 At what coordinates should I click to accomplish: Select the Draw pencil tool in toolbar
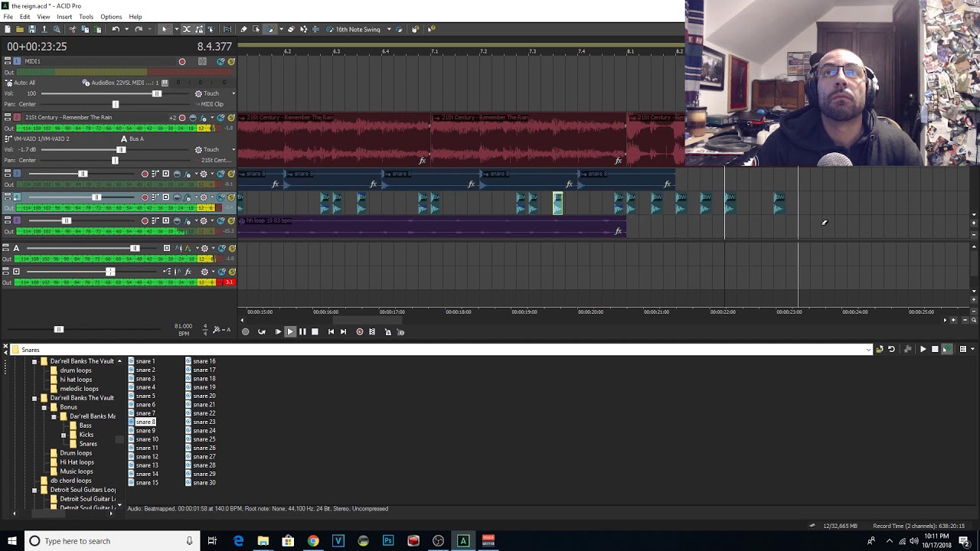(243, 29)
